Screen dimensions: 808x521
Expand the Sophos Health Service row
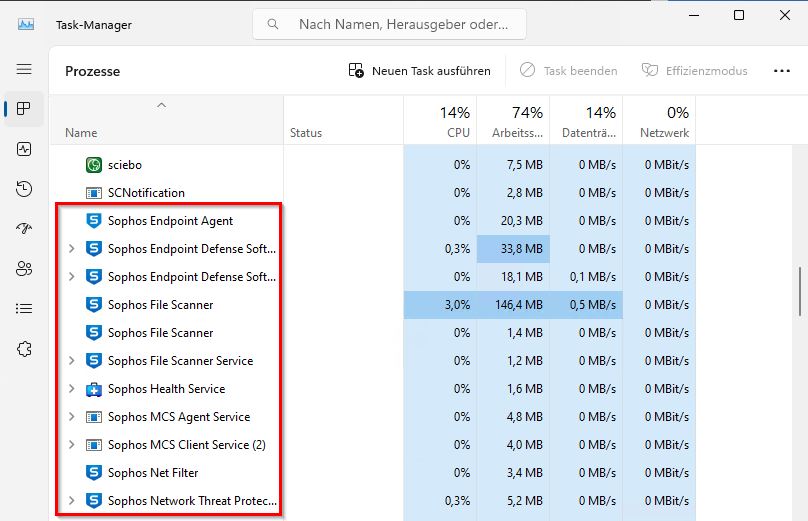click(x=71, y=389)
